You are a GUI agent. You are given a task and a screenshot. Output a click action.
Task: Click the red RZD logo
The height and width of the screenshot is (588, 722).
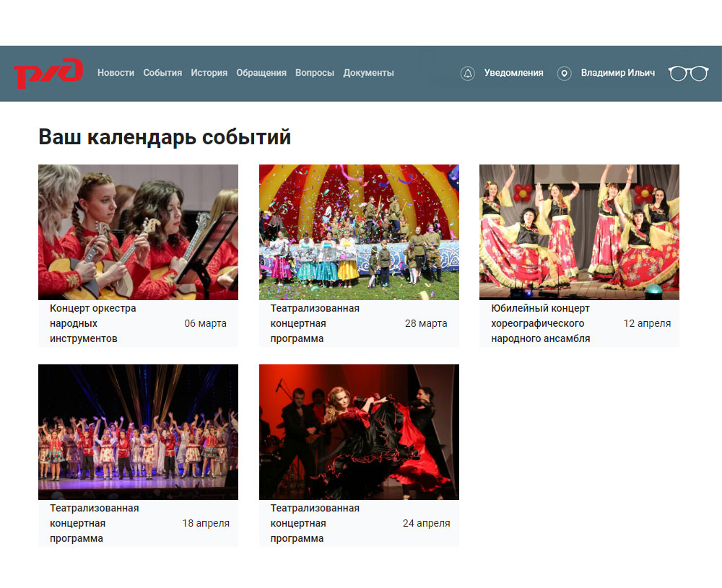click(x=48, y=73)
